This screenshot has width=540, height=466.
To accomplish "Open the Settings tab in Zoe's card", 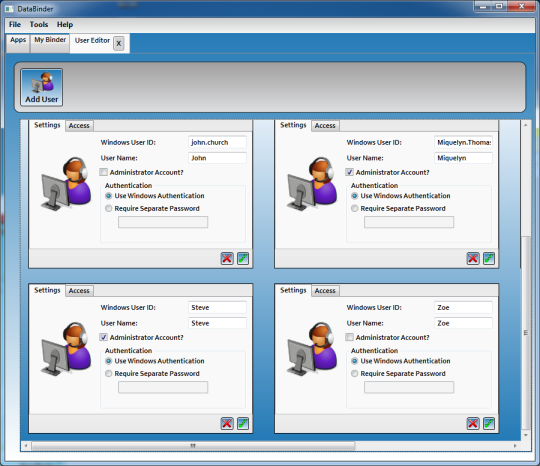I will pos(293,290).
